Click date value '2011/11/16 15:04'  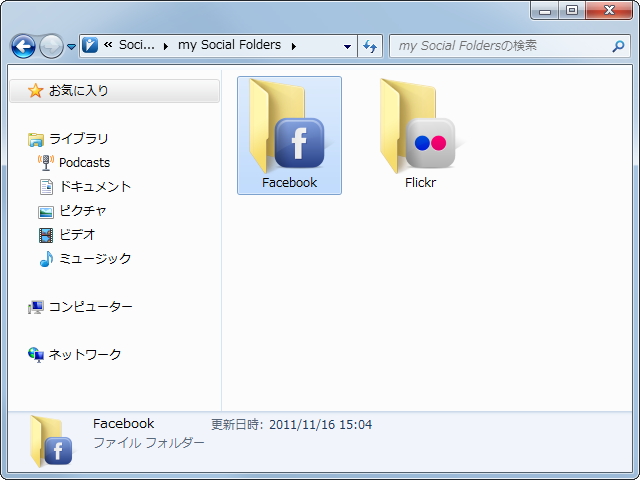320,424
